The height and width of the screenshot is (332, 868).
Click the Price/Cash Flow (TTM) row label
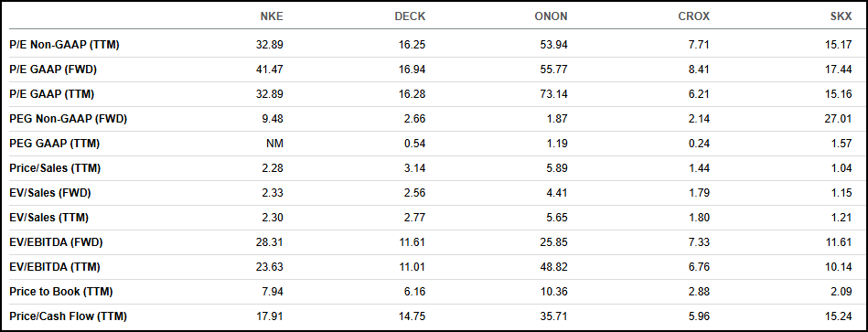click(68, 316)
